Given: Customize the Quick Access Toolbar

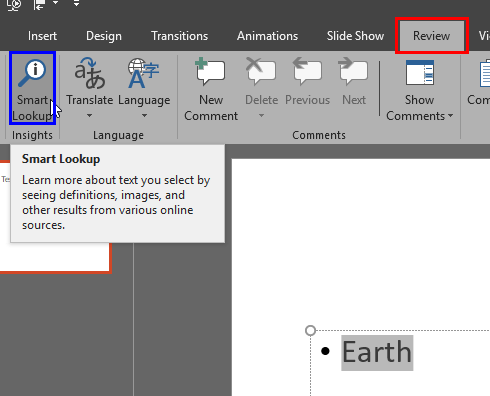Looking at the screenshot, I should (x=76, y=3).
